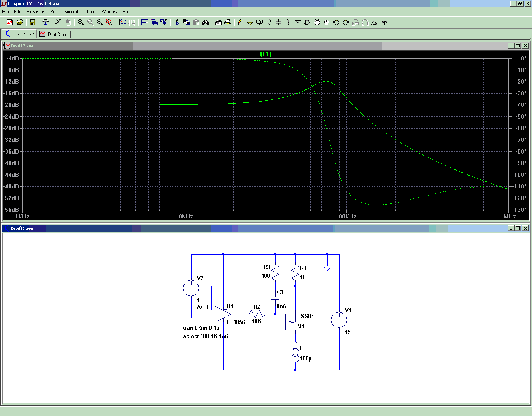This screenshot has height=416, width=532.
Task: Cascade the windows using toolbar icon
Action: [154, 22]
